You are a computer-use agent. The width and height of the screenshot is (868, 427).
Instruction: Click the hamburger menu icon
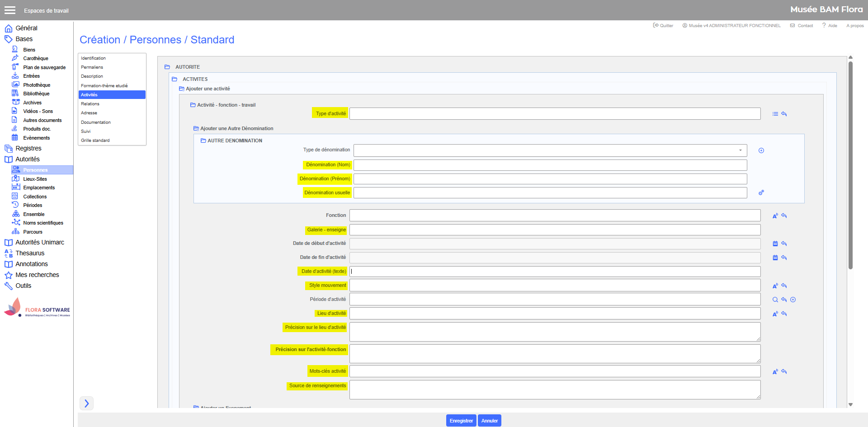(x=10, y=10)
